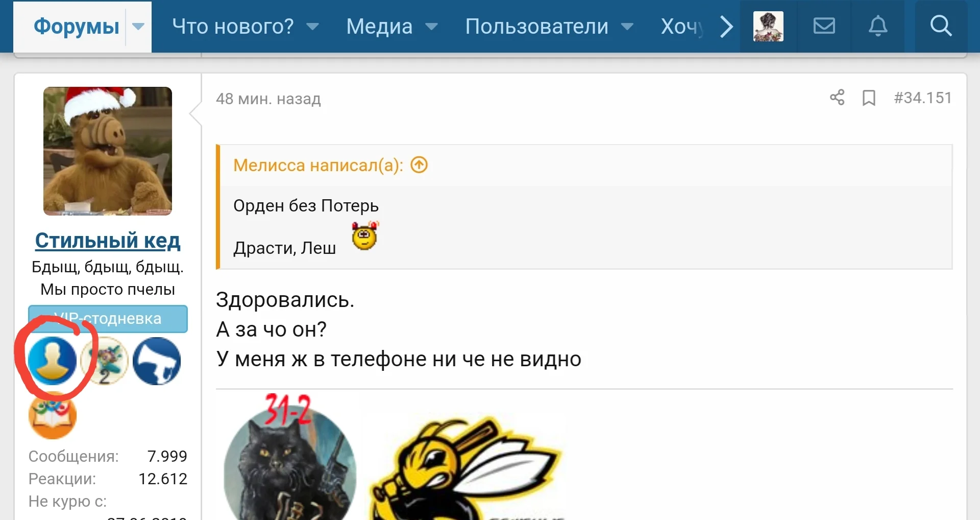
Task: Open the black cat signature image
Action: pyautogui.click(x=289, y=457)
